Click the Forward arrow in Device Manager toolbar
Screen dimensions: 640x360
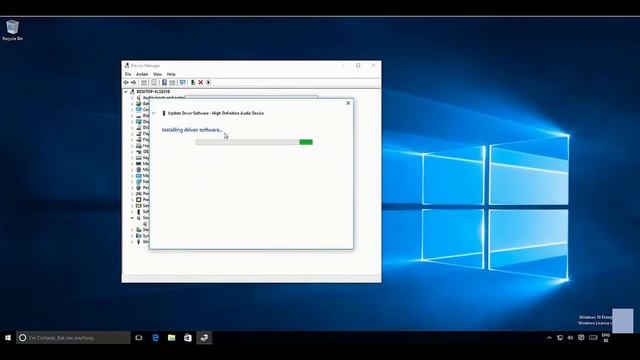tap(133, 82)
